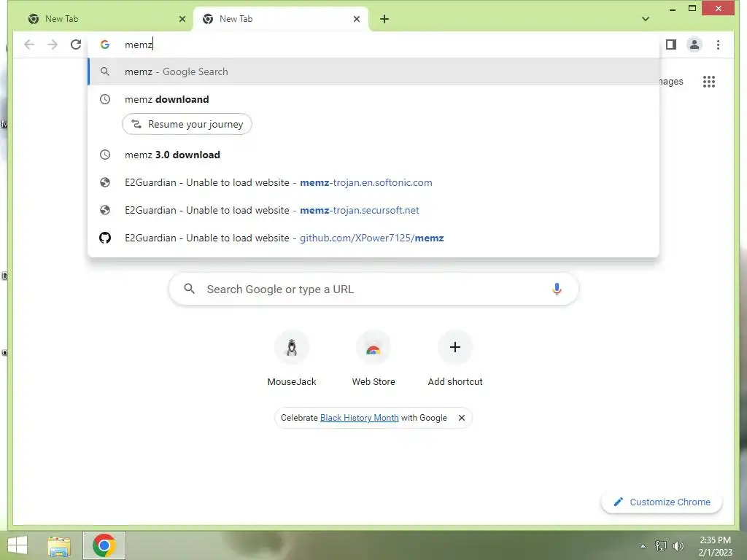Click the Resume your journey chip
Image resolution: width=747 pixels, height=560 pixels.
[187, 124]
